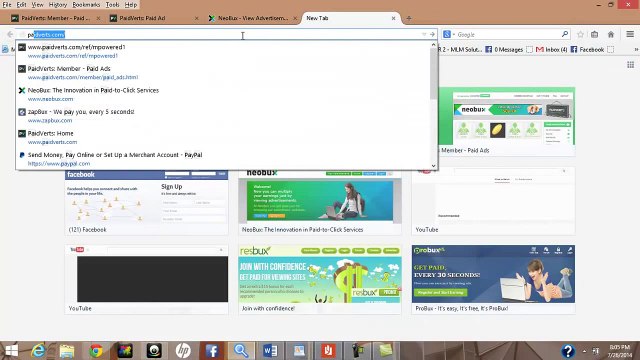Open the View menu
The height and width of the screenshot is (360, 640).
click(37, 5)
